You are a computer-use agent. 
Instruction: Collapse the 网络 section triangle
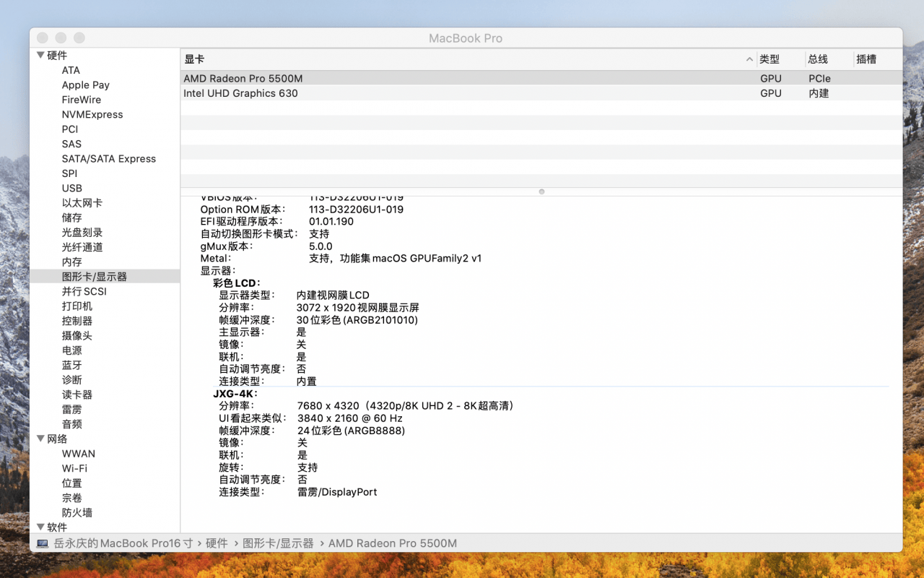[x=40, y=439]
